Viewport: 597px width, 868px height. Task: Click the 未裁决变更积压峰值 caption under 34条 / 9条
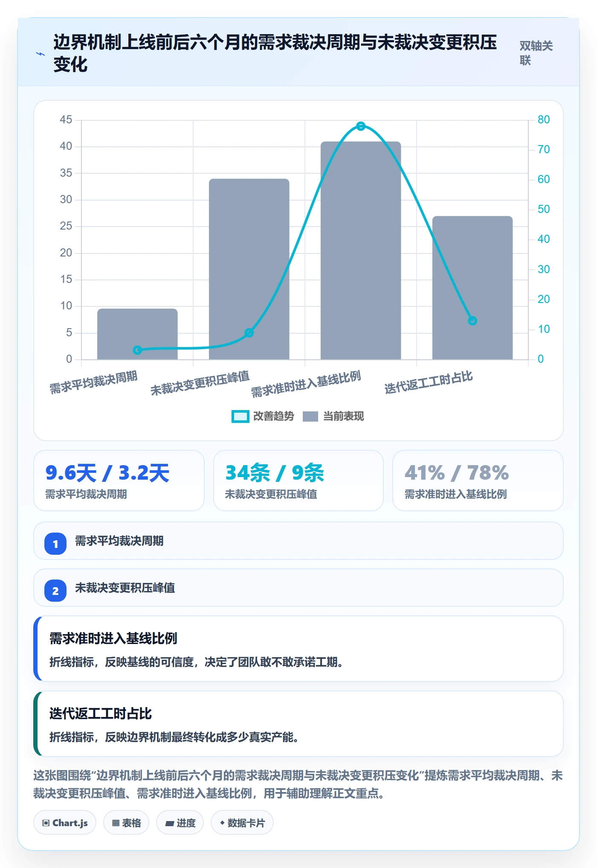[271, 494]
